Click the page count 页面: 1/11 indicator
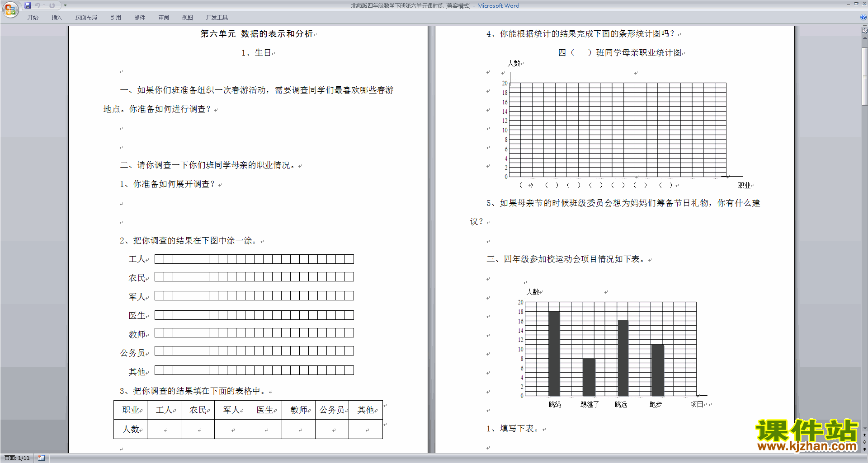 pos(17,458)
